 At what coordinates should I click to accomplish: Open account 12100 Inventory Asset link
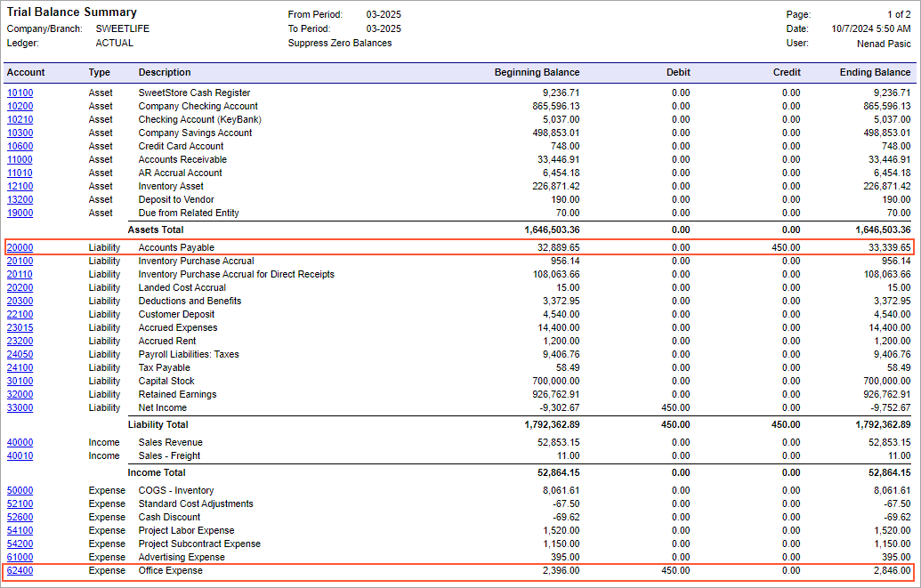pos(20,186)
